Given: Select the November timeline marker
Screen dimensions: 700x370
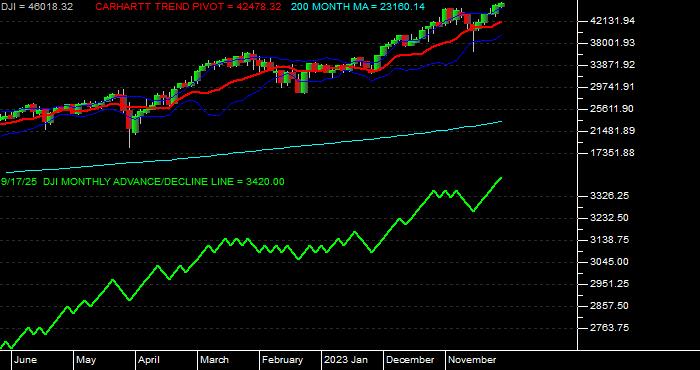Looking at the screenshot, I should click(x=472, y=360).
